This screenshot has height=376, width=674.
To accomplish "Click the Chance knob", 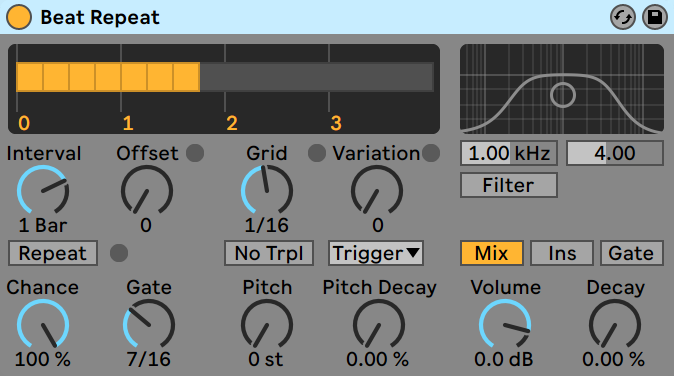I will point(43,324).
